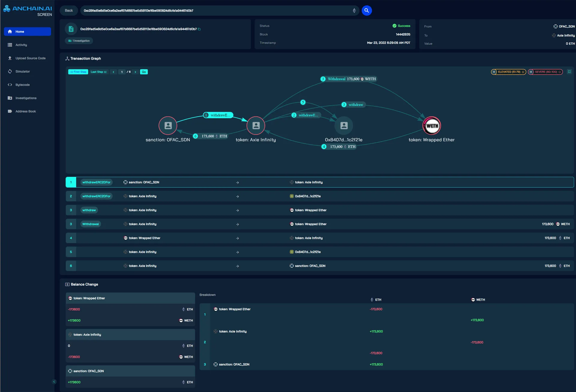Click the blue search magnifier button

tap(366, 10)
